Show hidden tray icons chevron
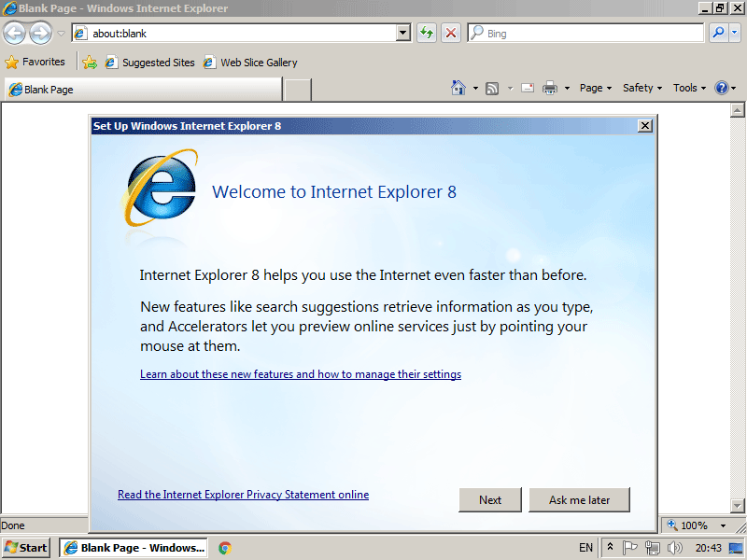Screen dimensions: 747x560 click(610, 548)
